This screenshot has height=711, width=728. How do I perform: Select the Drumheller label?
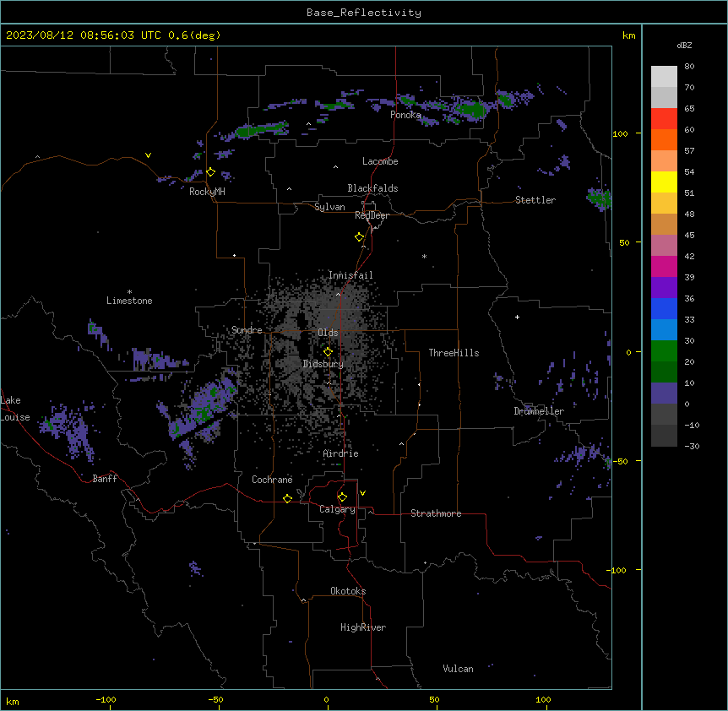tap(539, 411)
